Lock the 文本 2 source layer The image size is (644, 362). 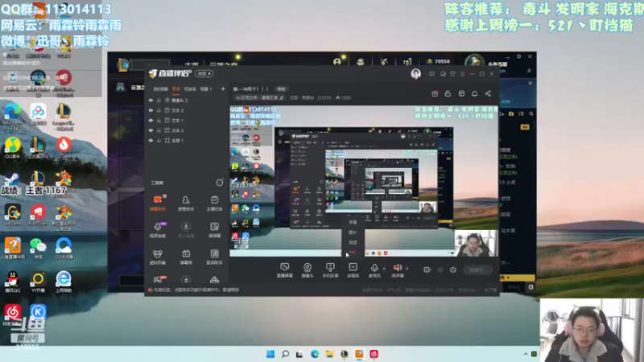[159, 110]
